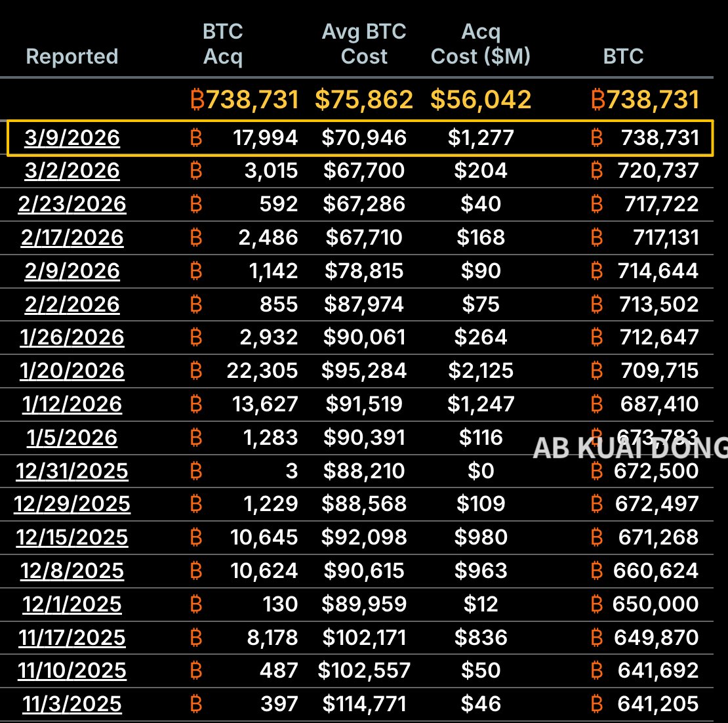Sort by the Reported column header
Image resolution: width=728 pixels, height=723 pixels.
[x=72, y=56]
